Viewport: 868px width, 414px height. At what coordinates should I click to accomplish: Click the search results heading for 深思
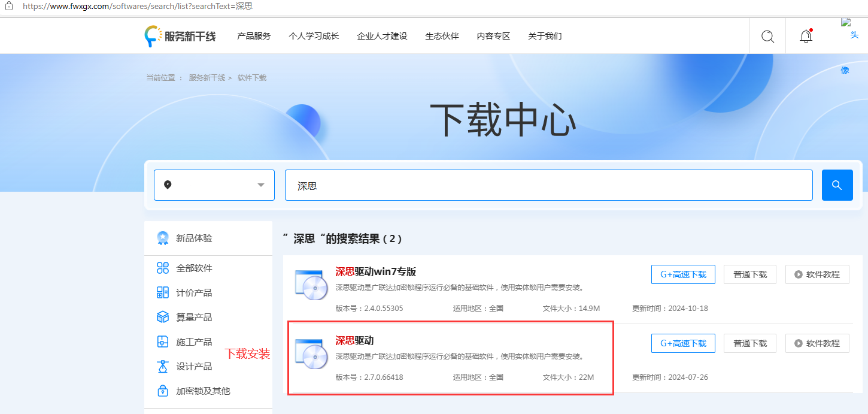pyautogui.click(x=342, y=238)
